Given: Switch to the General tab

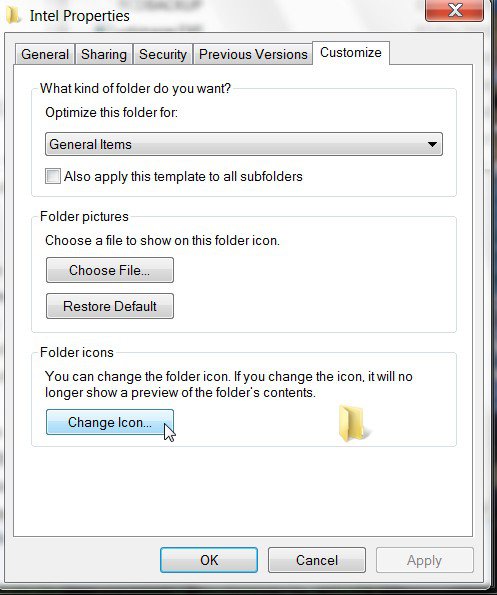Looking at the screenshot, I should point(45,54).
